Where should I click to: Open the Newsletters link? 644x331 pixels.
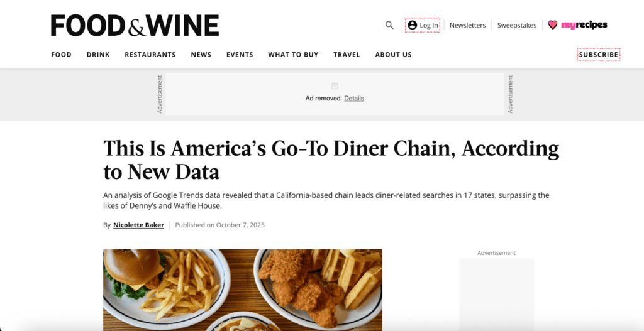[467, 25]
